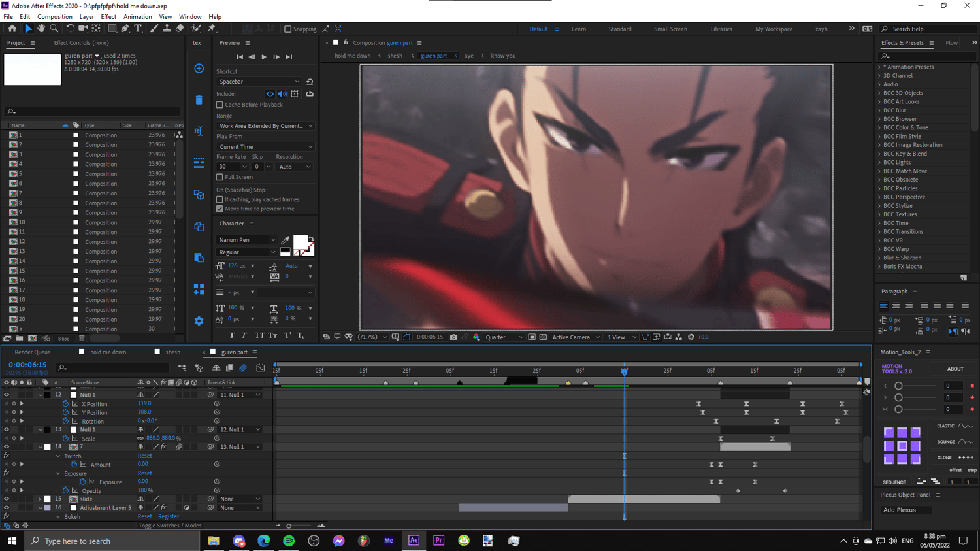Enable Cache Before Playback
The image size is (980, 551).
tap(220, 105)
